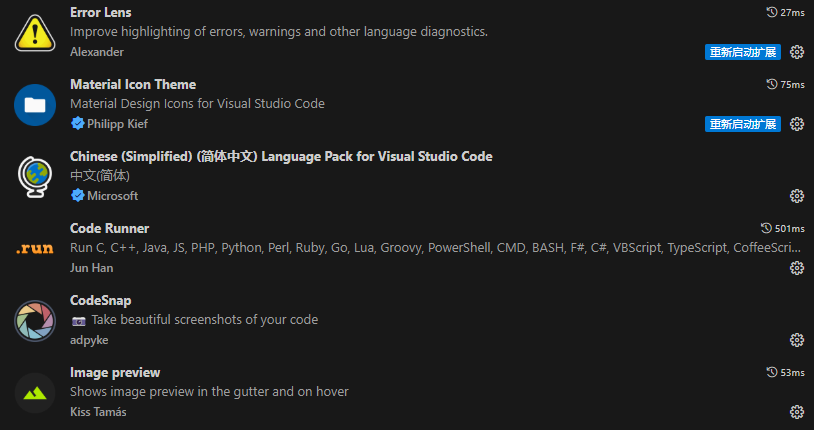814x430 pixels.
Task: Click 'Take beautiful screenshots of your code' text
Action: point(205,320)
